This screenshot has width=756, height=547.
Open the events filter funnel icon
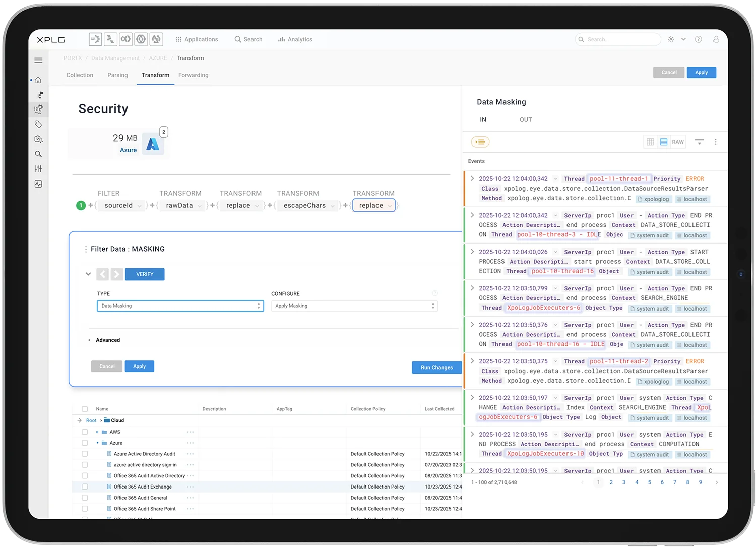700,142
